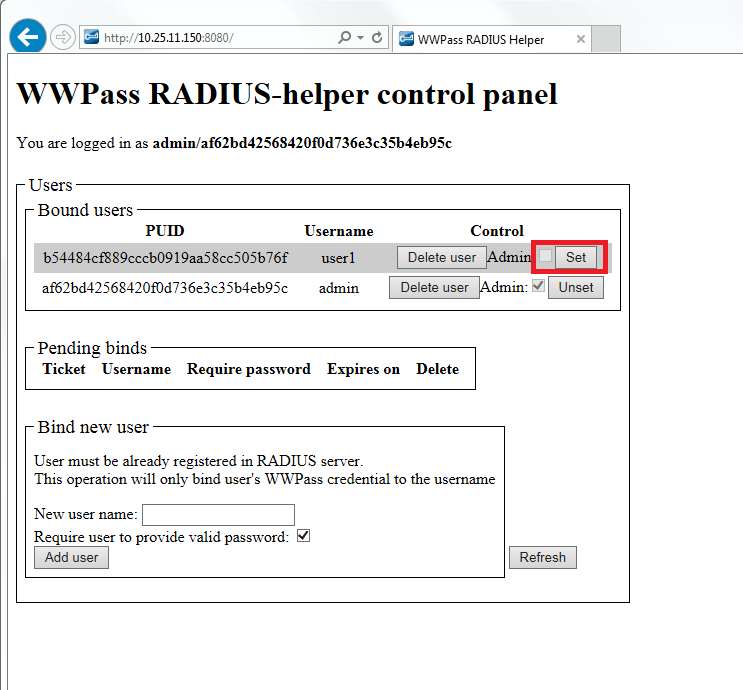The width and height of the screenshot is (743, 690).
Task: Delete user1 with its Delete user button
Action: 441,257
